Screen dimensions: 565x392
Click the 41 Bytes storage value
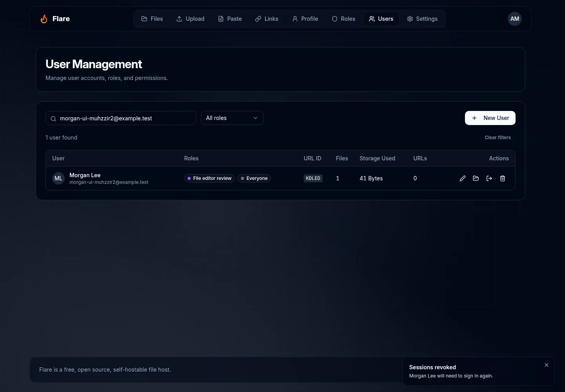click(x=371, y=178)
